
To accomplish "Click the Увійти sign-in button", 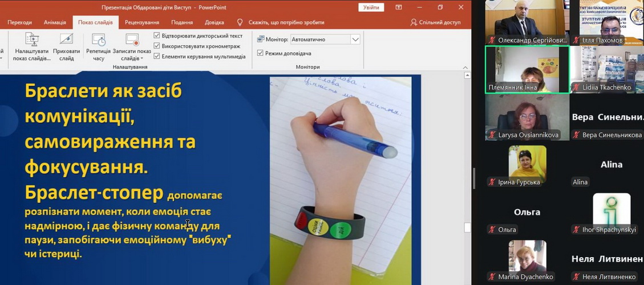I will tap(371, 7).
